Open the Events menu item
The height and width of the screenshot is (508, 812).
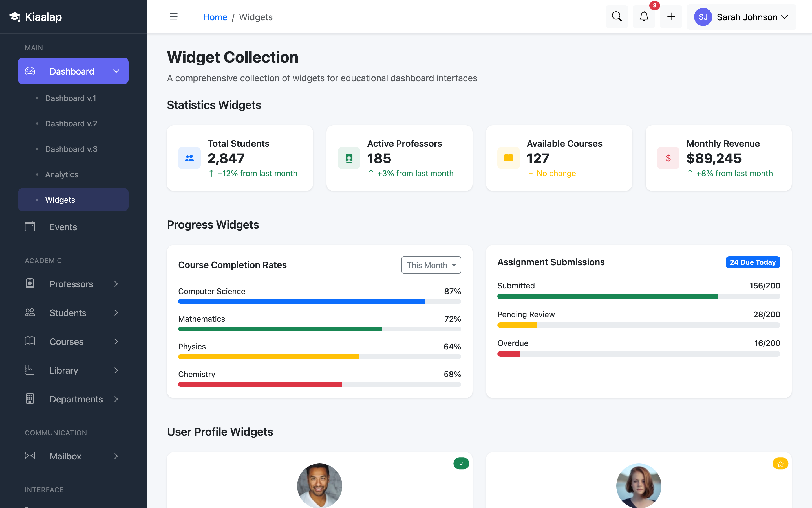click(73, 227)
